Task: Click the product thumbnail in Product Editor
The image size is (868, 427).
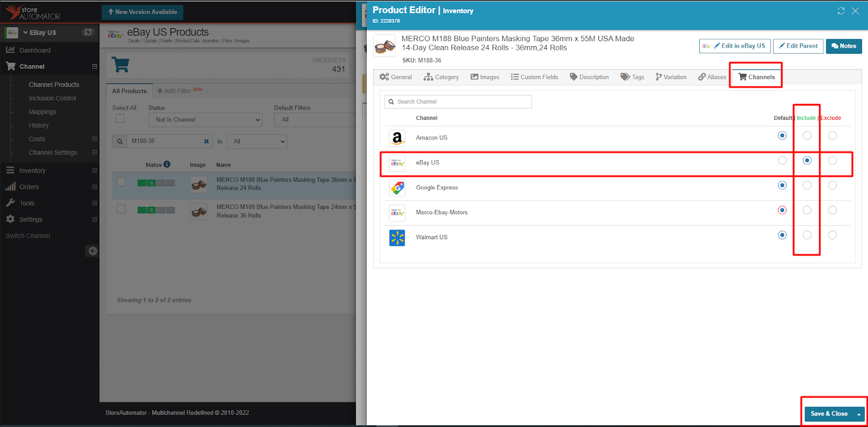Action: (x=385, y=46)
